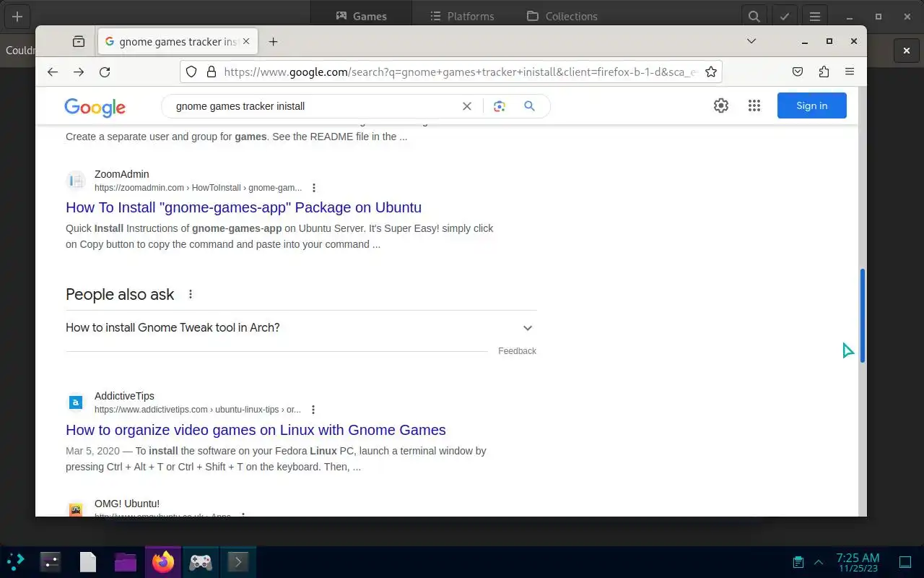This screenshot has width=924, height=578.
Task: Expand Gnome Tweak tool in Arch question
Action: tap(301, 327)
